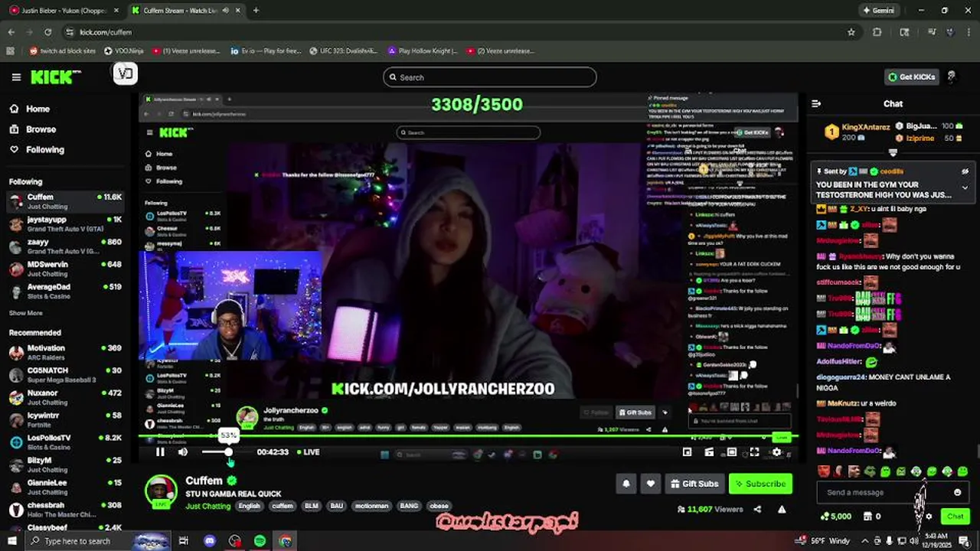The width and height of the screenshot is (980, 551).
Task: Click the 5,000 KICKs balance icon
Action: (835, 517)
